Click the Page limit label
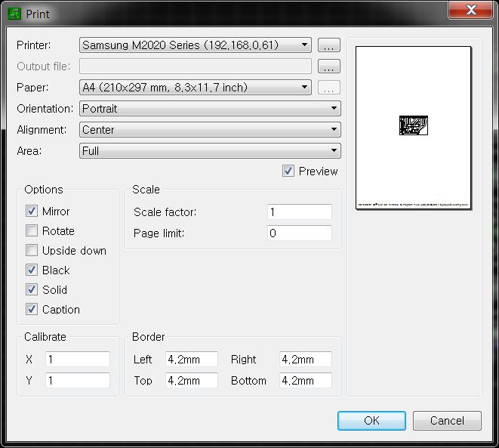499x448 pixels. (159, 233)
